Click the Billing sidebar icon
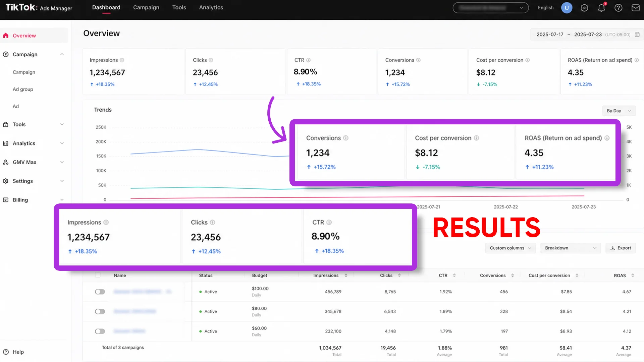The width and height of the screenshot is (644, 362). click(6, 200)
